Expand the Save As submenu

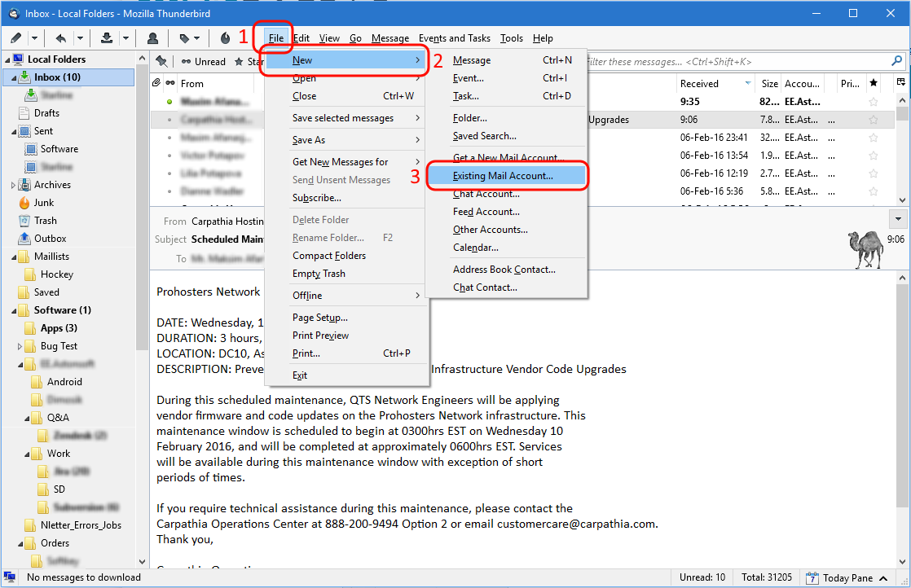tap(347, 140)
